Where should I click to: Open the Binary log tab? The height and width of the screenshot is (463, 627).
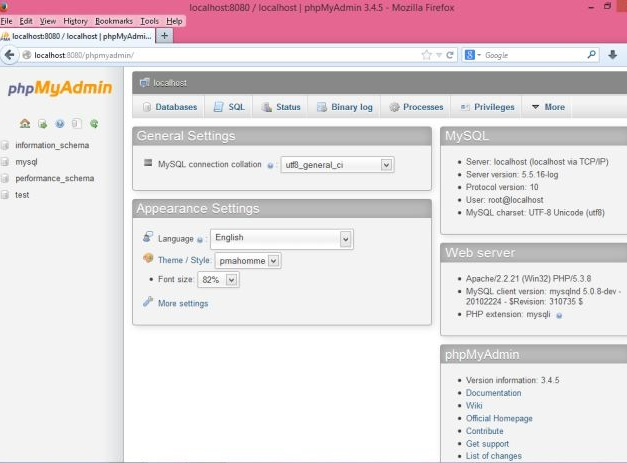click(344, 107)
